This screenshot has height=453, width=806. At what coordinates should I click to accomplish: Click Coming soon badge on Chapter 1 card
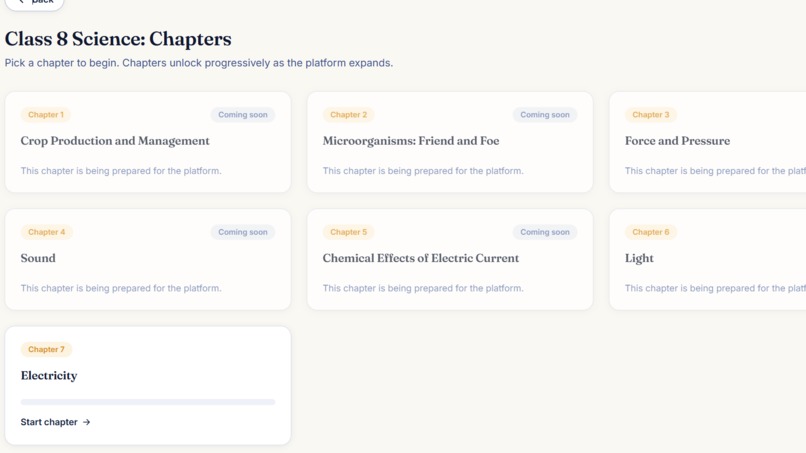coord(243,115)
